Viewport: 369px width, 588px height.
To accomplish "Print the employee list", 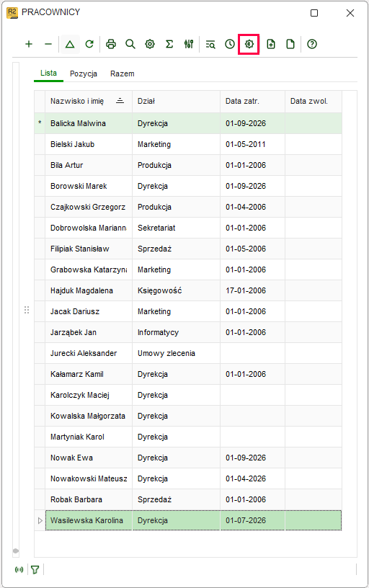I will pos(111,44).
